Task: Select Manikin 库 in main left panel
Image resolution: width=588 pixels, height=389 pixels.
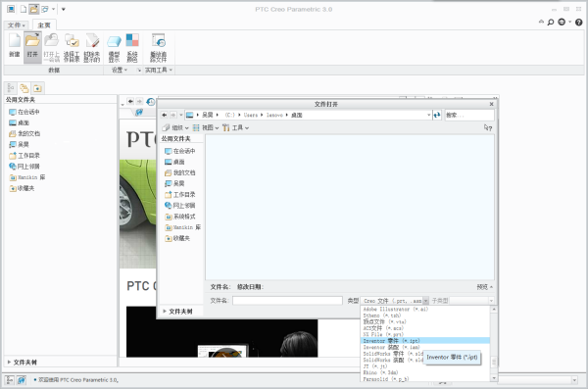Action: tap(27, 177)
